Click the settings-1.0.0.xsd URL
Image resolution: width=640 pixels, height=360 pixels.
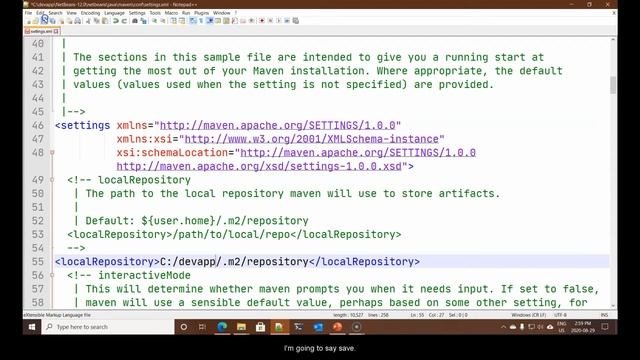tap(259, 166)
